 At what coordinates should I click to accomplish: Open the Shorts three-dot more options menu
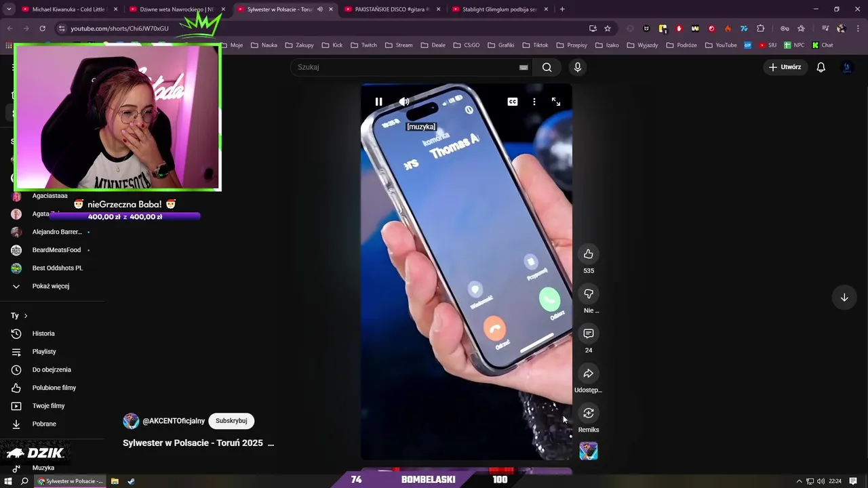pyautogui.click(x=534, y=102)
